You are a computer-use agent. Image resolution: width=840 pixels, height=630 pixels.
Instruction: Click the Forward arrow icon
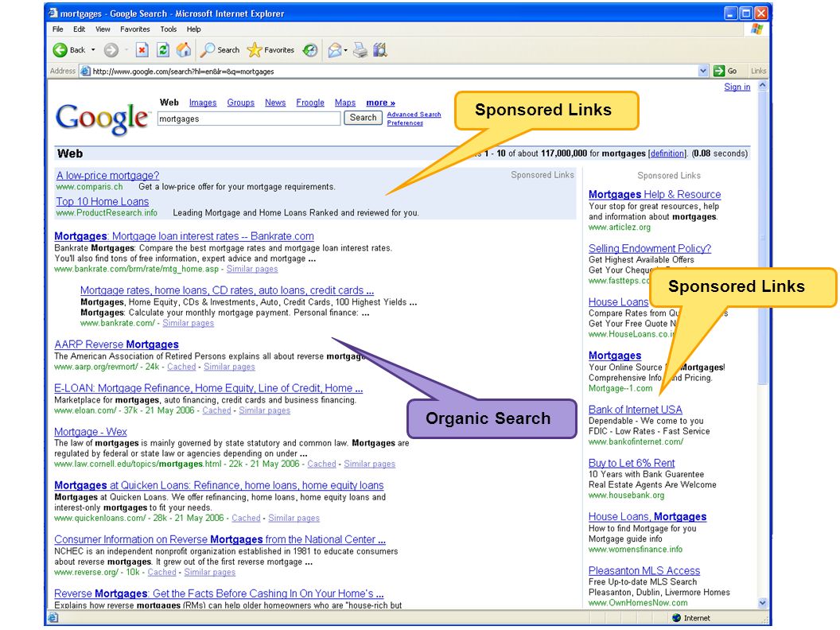click(111, 50)
